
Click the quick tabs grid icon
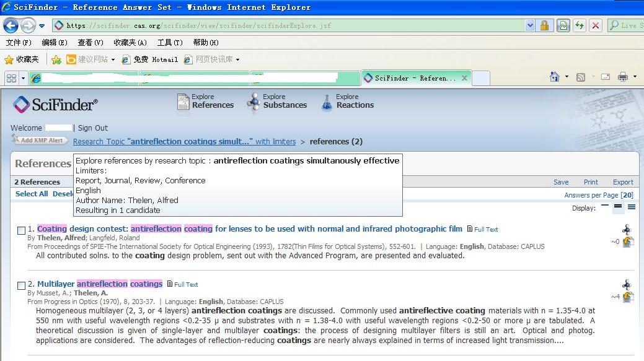click(12, 78)
